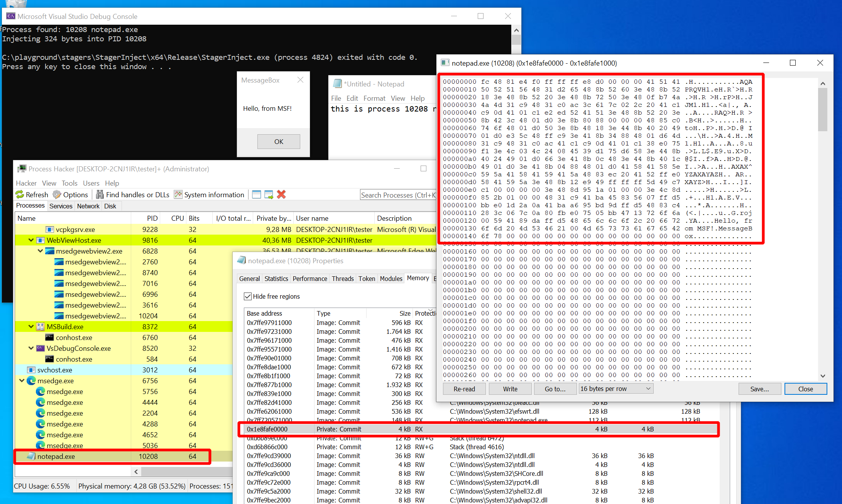842x504 pixels.
Task: Click the msedgewebview2.exe 2760 icon
Action: point(59,262)
